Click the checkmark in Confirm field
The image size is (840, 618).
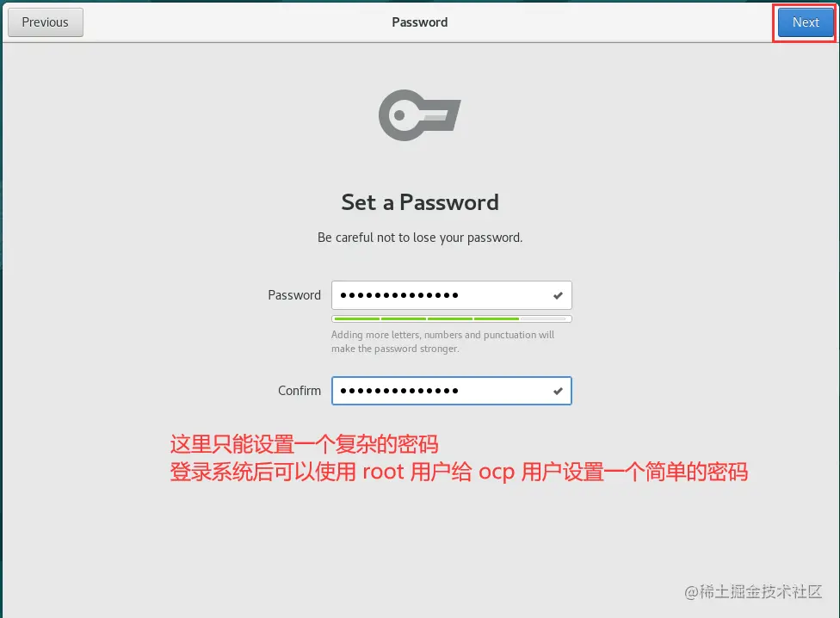tap(558, 391)
